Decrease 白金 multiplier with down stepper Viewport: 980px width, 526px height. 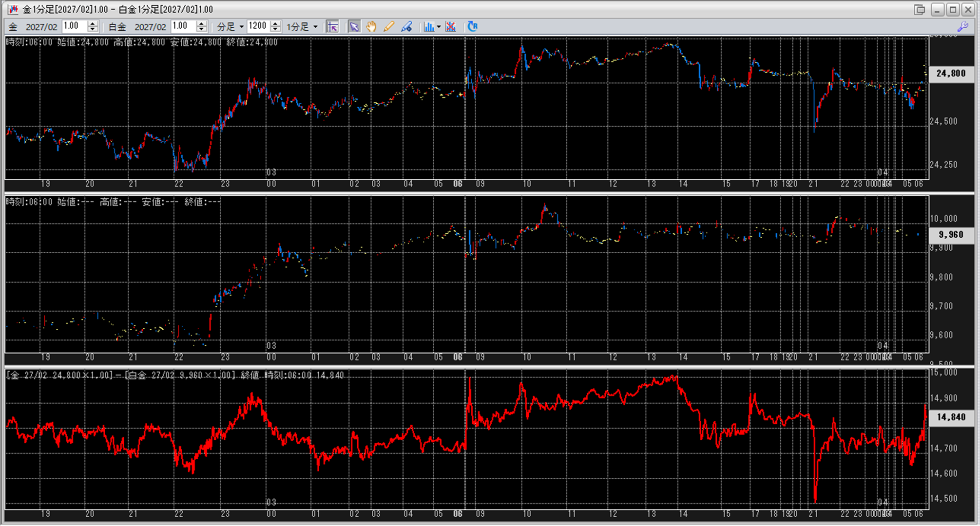click(x=201, y=30)
